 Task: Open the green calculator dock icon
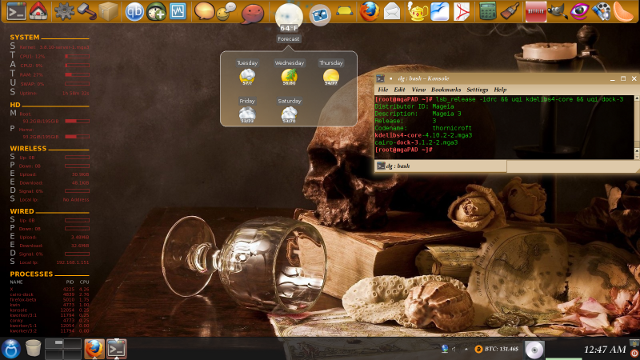pos(488,11)
